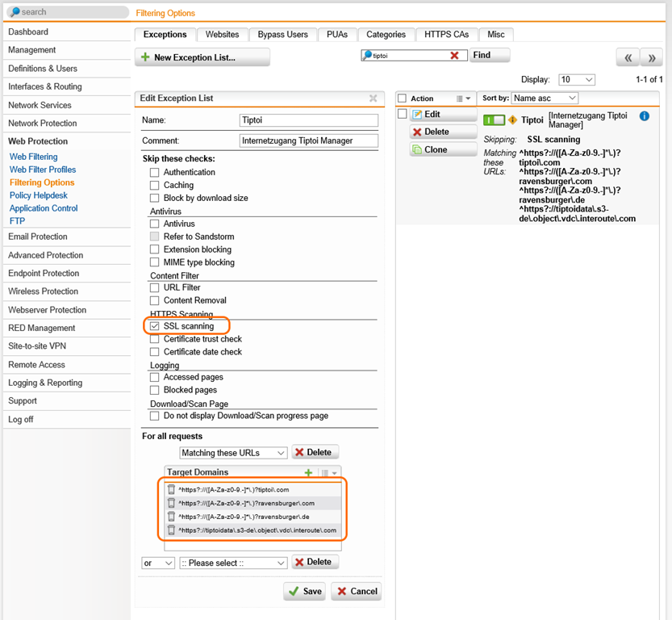This screenshot has height=620, width=672.
Task: Close the Edit Exception List panel
Action: click(373, 98)
